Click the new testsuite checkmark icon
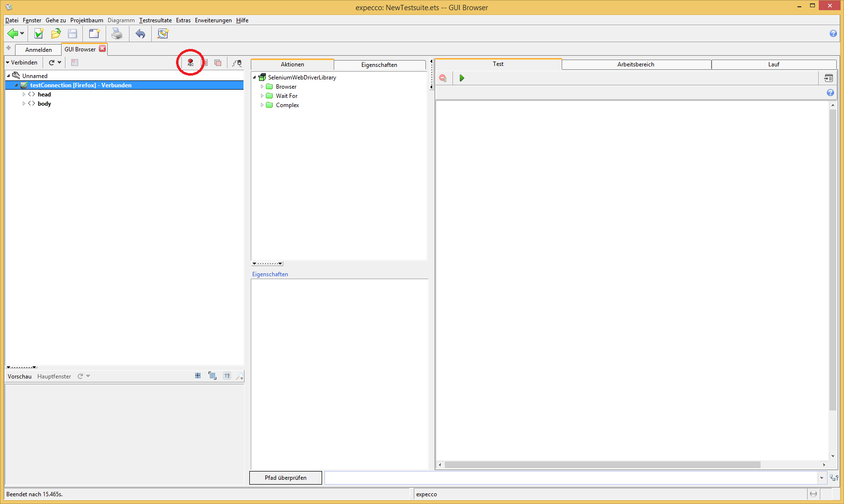The width and height of the screenshot is (844, 504). (x=38, y=33)
